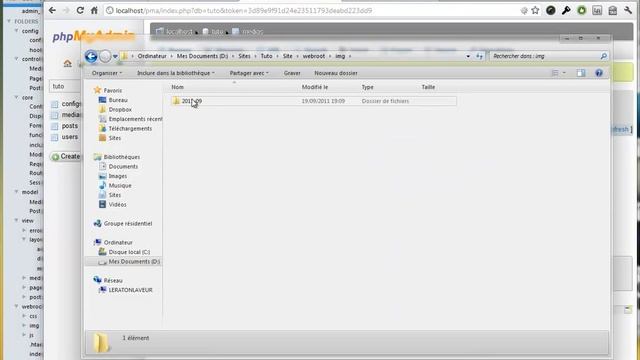640x360 pixels.
Task: Click the Explorer refresh address button
Action: 479,56
